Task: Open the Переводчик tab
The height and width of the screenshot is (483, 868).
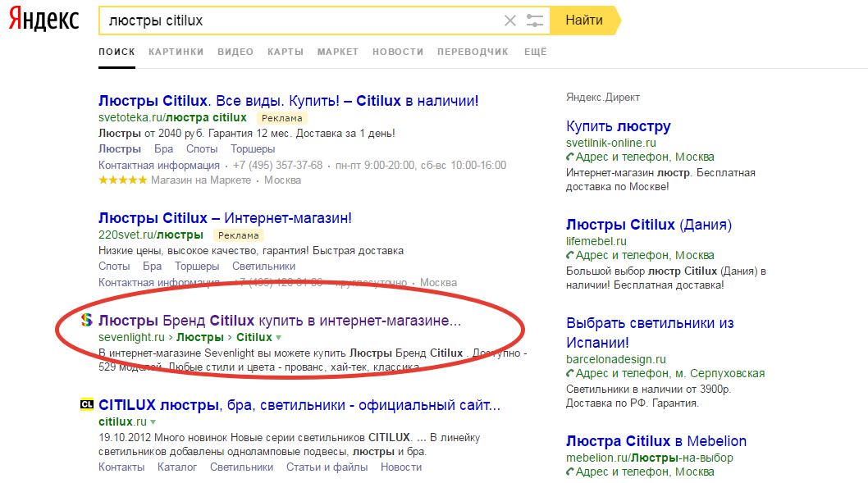Action: pyautogui.click(x=473, y=52)
